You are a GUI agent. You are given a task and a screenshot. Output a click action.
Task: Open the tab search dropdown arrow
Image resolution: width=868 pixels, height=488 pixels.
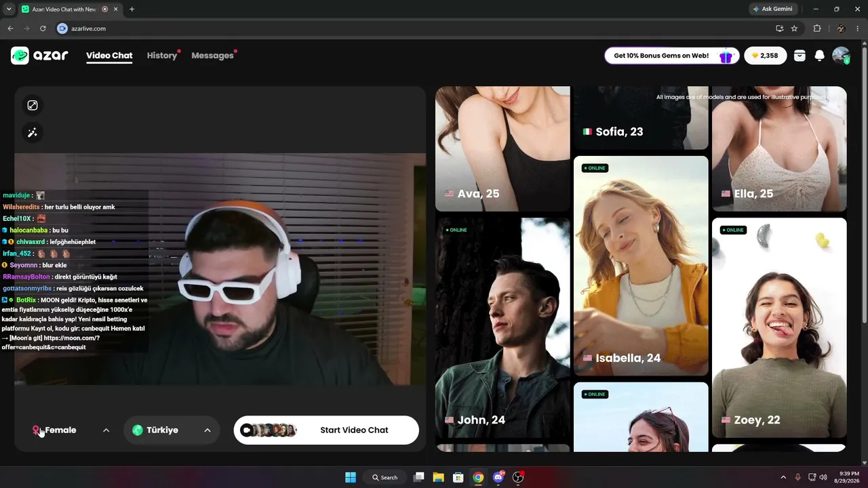point(9,9)
